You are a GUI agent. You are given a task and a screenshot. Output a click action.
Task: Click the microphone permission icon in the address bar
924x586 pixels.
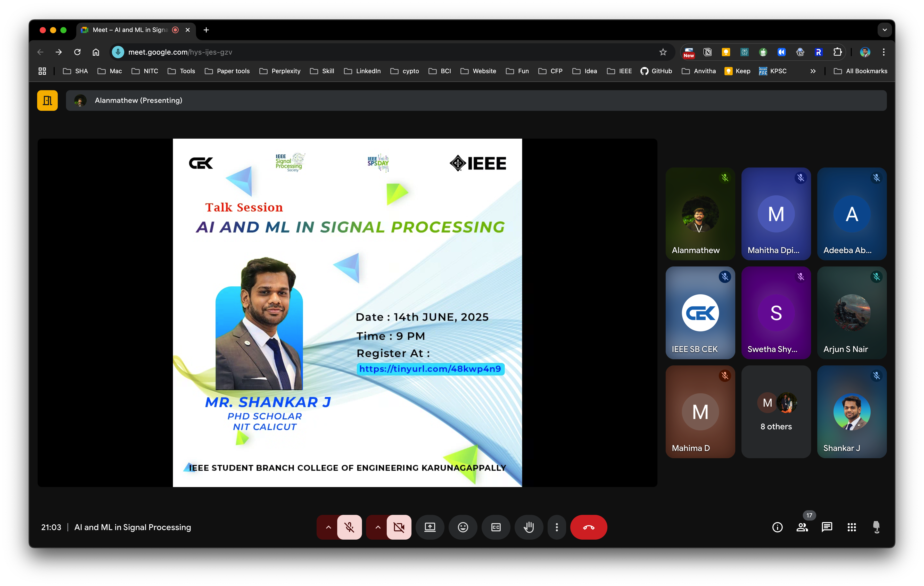point(118,52)
